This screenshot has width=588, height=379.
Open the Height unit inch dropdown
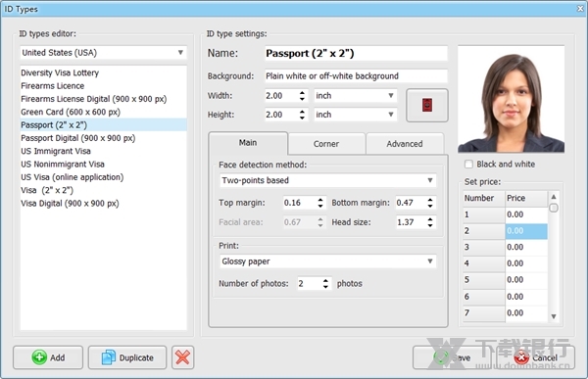point(355,115)
